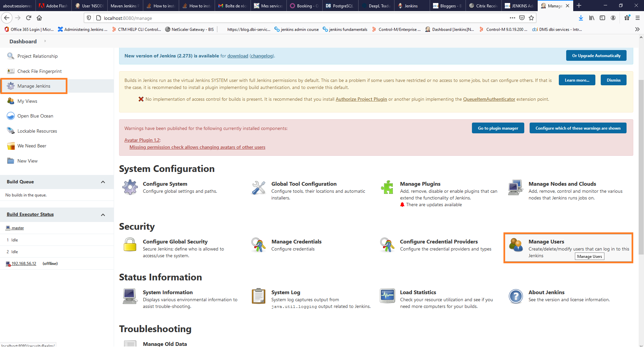
Task: Click Go to plugin manager button
Action: 498,128
